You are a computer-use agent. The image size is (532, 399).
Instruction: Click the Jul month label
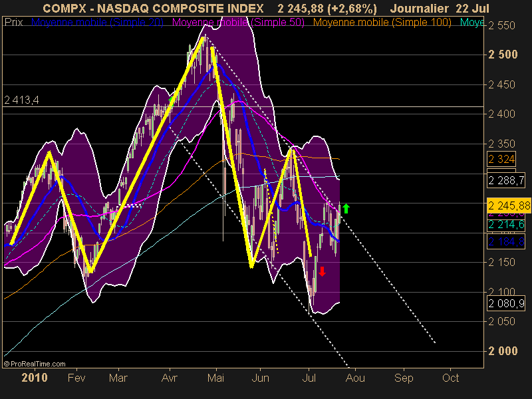point(309,378)
